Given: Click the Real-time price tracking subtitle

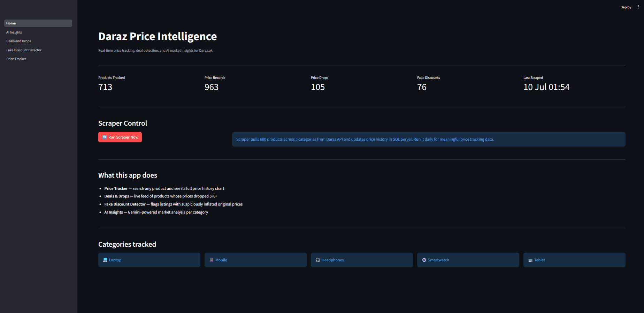Looking at the screenshot, I should tap(155, 51).
